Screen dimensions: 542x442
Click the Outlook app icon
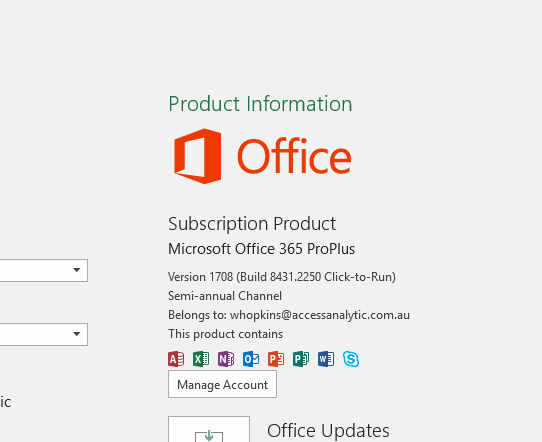251,359
